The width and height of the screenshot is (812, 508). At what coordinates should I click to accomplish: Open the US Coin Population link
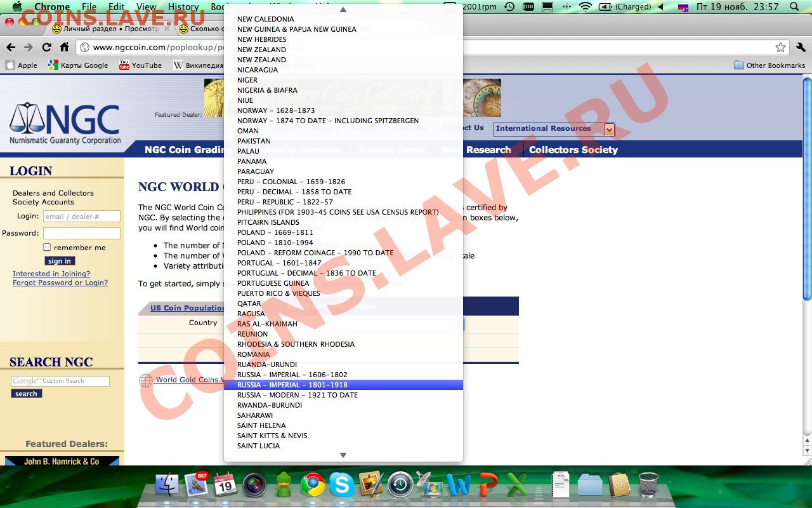tap(187, 308)
